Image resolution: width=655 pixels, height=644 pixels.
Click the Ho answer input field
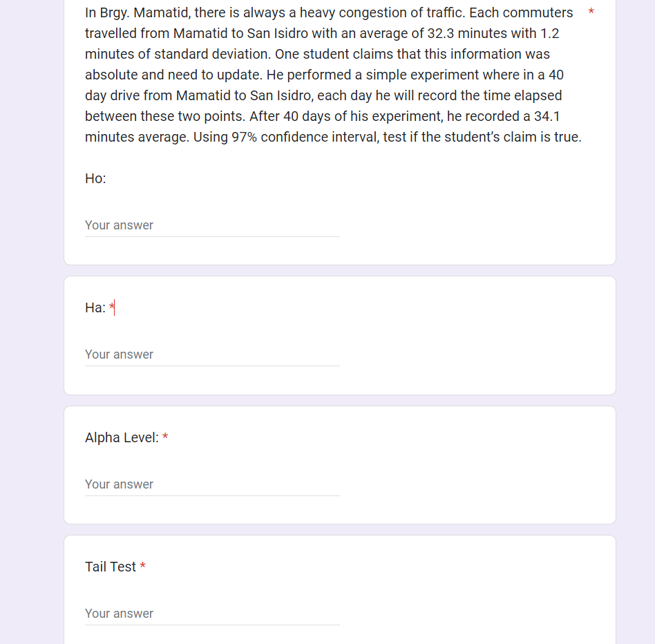(207, 225)
